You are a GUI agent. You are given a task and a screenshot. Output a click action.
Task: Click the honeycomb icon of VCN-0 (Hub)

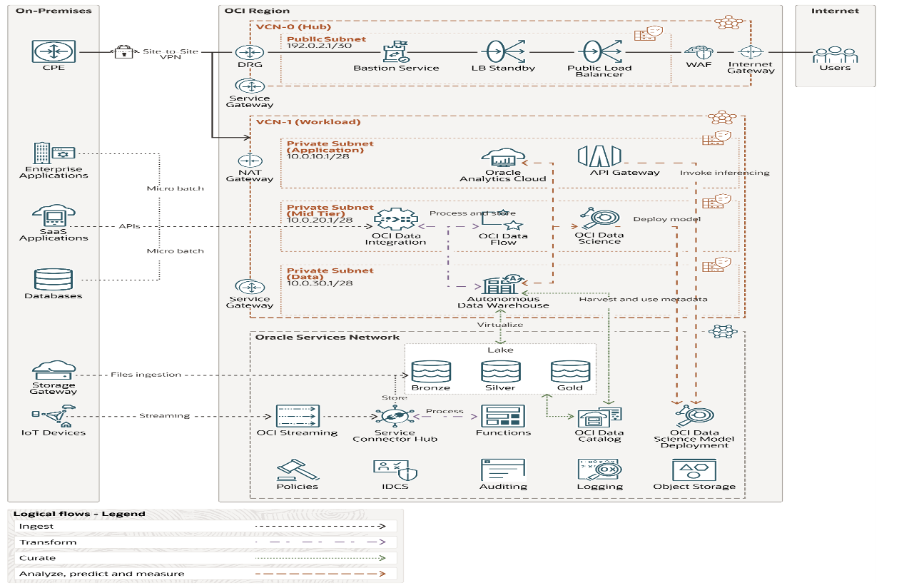coord(728,21)
